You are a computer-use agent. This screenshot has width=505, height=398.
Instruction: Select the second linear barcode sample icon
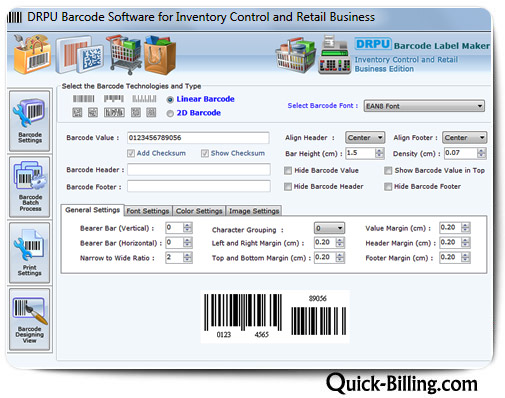114,99
